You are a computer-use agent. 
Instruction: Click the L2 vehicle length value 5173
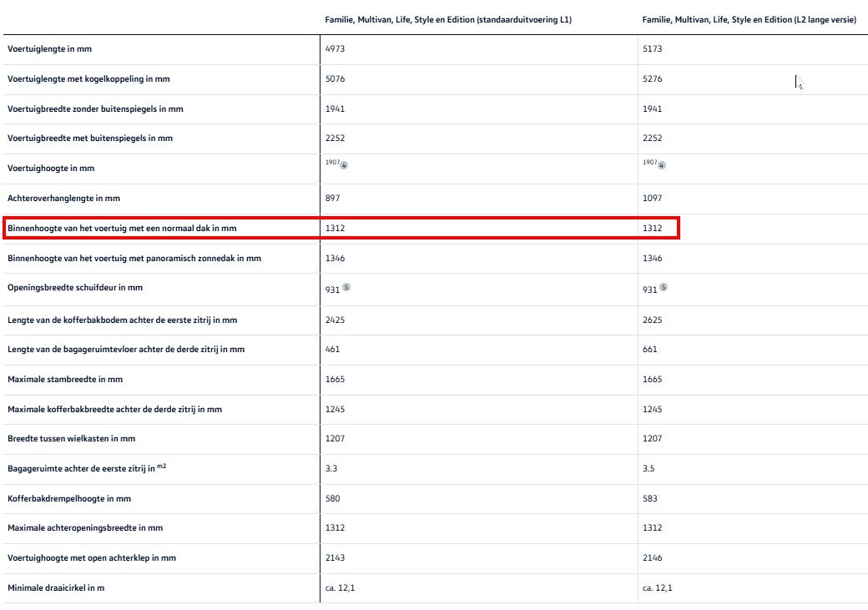tap(652, 49)
